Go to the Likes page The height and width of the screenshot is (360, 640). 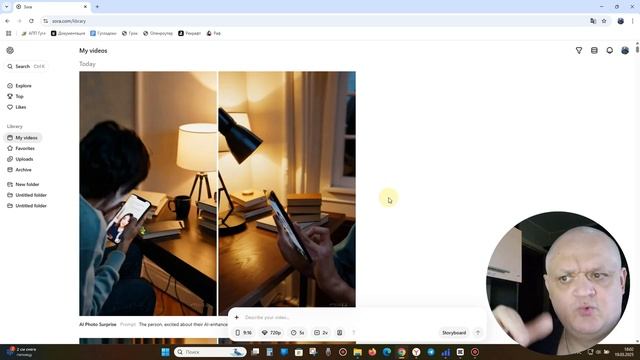[17, 107]
